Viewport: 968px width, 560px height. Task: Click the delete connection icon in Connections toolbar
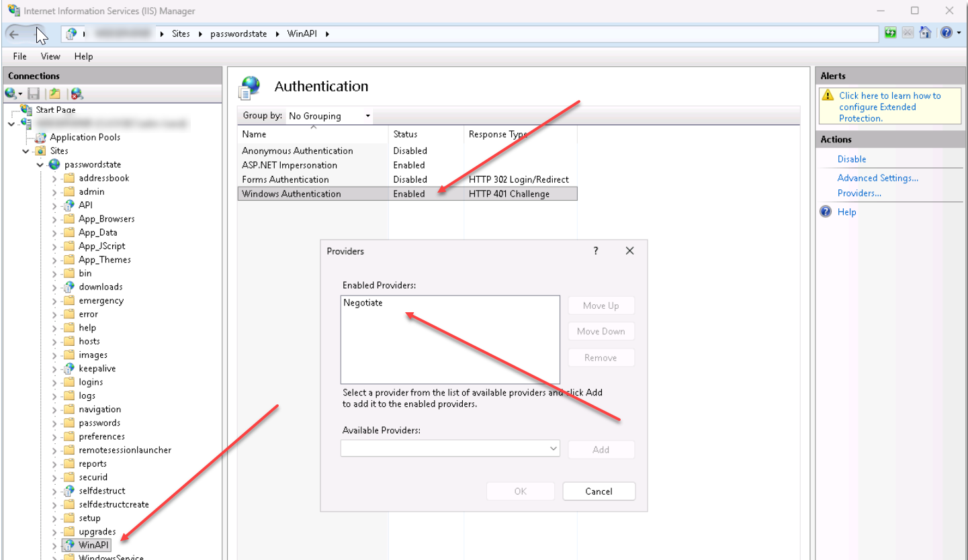point(77,94)
